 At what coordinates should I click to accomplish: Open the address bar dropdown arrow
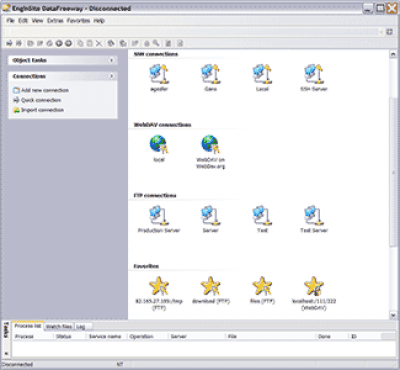pyautogui.click(x=381, y=32)
